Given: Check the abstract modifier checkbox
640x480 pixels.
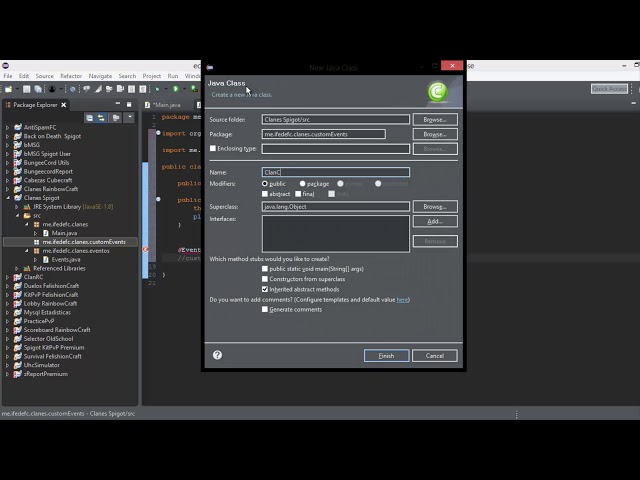Looking at the screenshot, I should click(x=265, y=194).
